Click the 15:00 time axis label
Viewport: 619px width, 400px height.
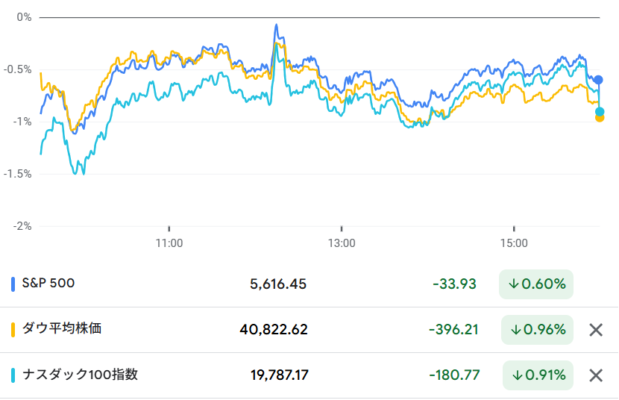point(514,243)
